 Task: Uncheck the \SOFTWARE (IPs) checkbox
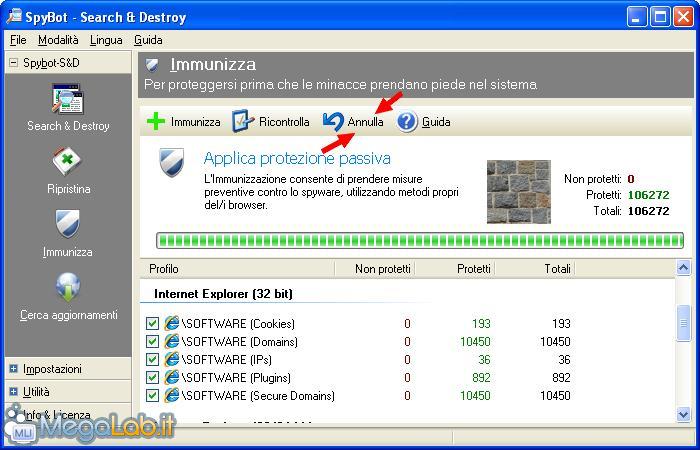point(152,359)
